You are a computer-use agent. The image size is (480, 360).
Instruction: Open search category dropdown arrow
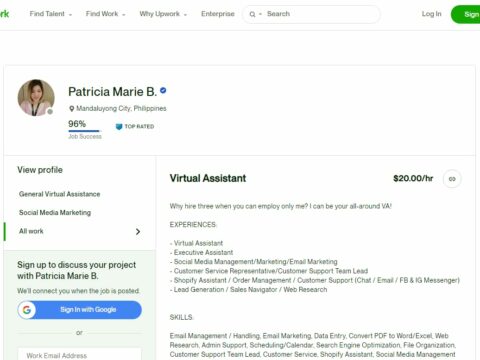(260, 14)
